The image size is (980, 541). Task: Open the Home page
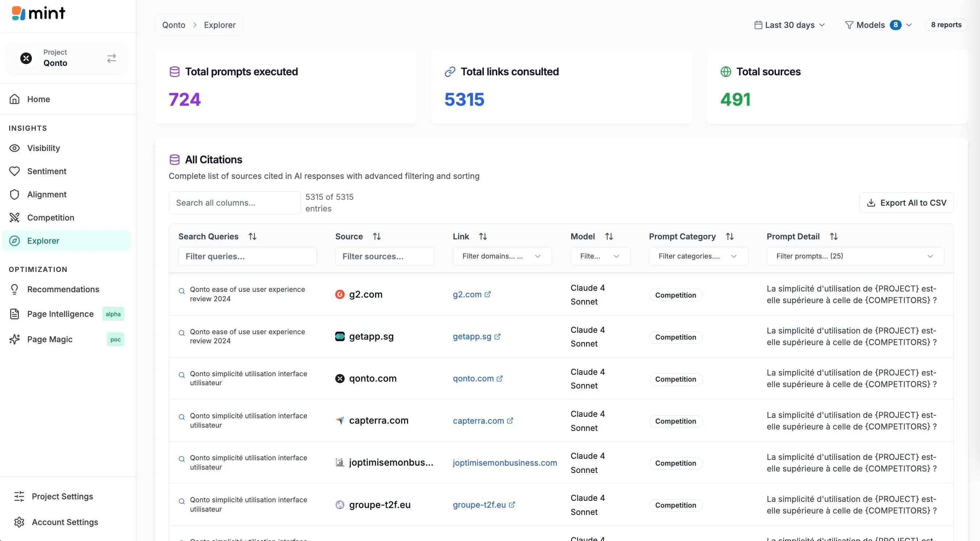[68, 99]
